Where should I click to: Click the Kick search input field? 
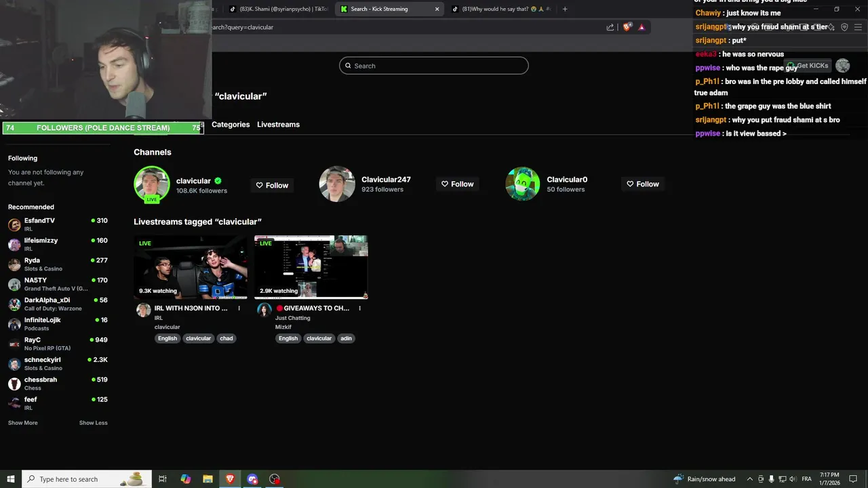click(434, 66)
